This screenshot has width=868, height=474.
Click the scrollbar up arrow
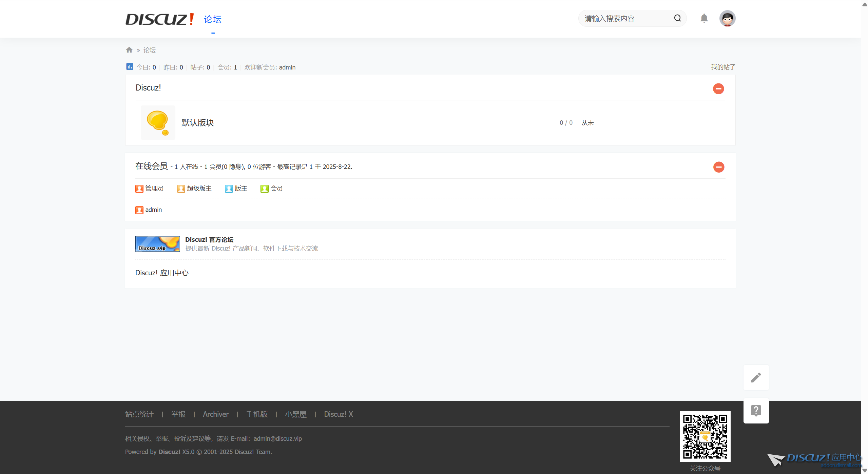click(x=865, y=4)
